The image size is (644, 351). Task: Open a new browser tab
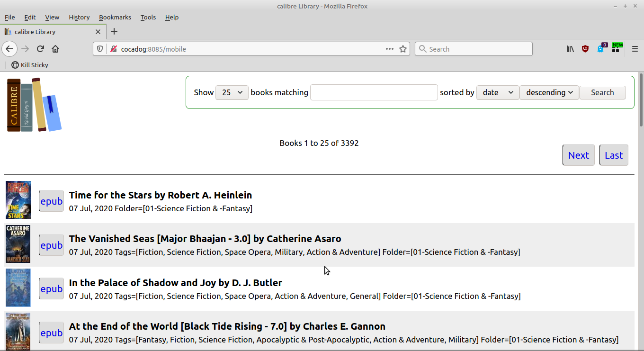pyautogui.click(x=114, y=32)
